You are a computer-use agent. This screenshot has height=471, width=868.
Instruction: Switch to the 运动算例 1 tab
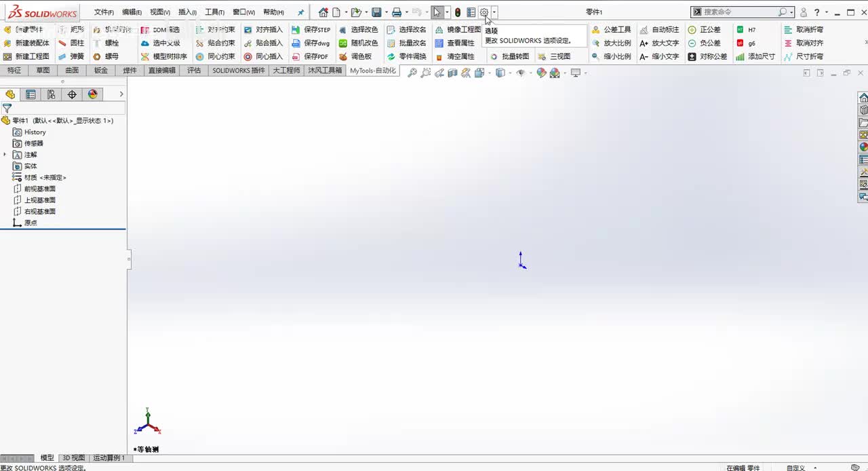[109, 458]
